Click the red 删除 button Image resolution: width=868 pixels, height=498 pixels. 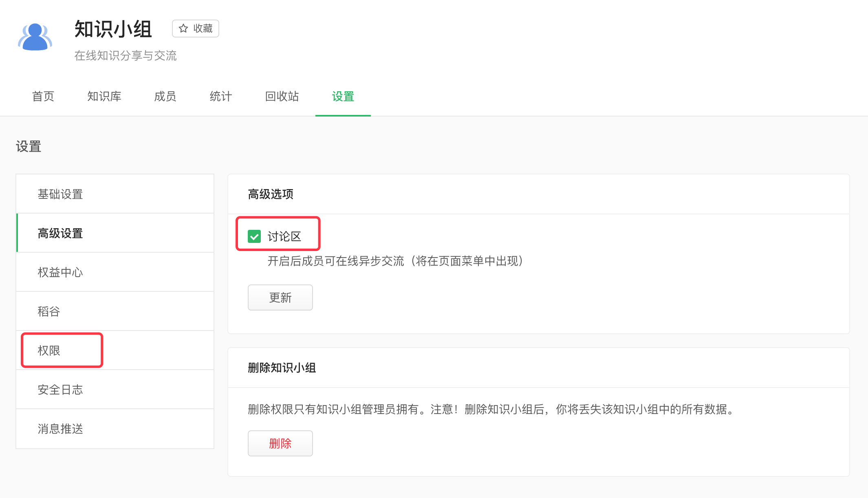[280, 443]
